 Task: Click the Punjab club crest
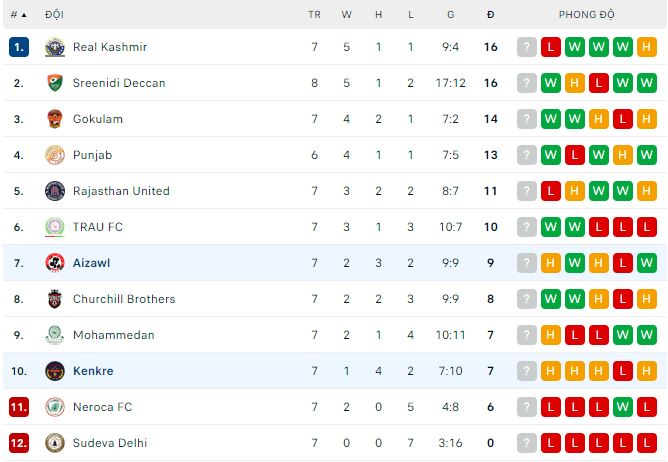coord(55,155)
